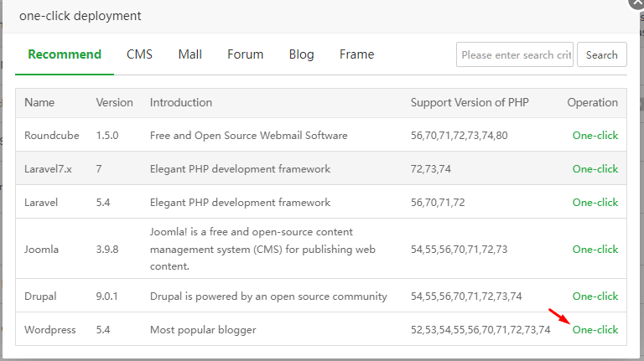The image size is (644, 361).
Task: Close the one-click deployment dialog
Action: 637,3
